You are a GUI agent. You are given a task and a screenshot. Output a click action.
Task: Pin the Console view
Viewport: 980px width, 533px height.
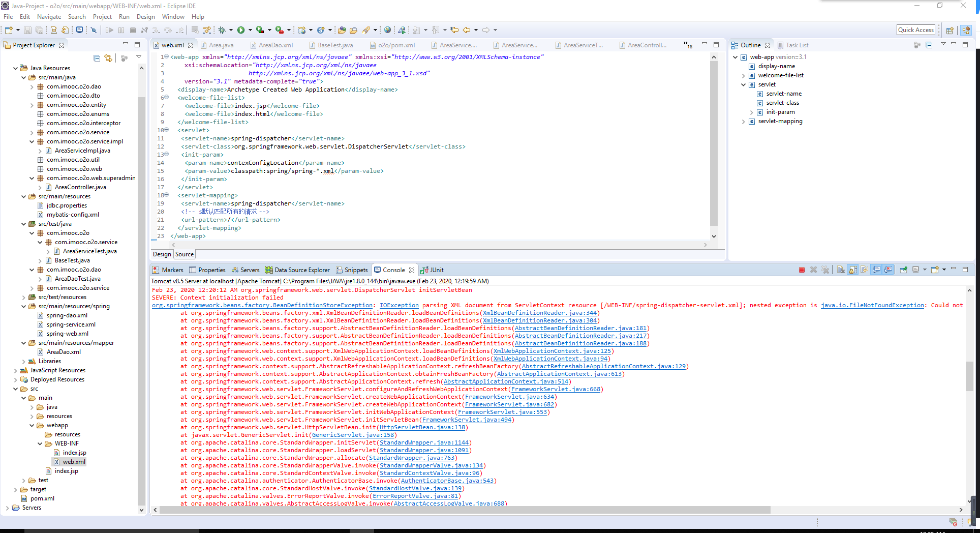click(903, 270)
